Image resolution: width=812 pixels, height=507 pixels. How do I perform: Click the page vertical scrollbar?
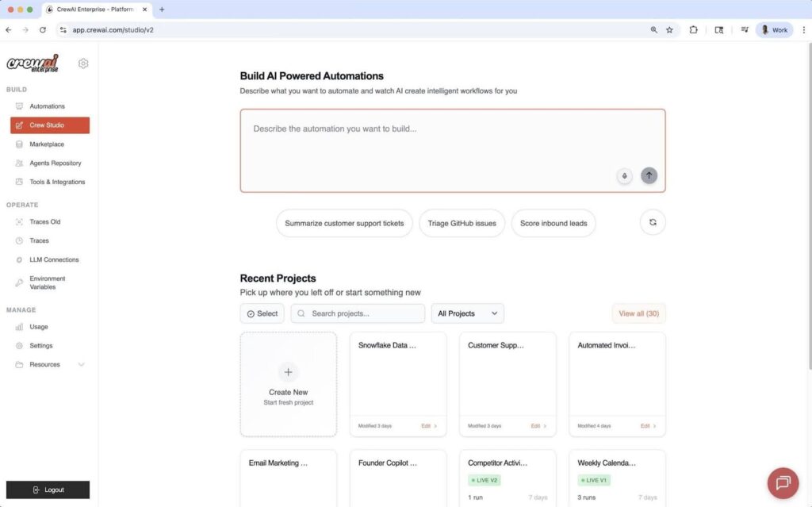pyautogui.click(x=810, y=205)
